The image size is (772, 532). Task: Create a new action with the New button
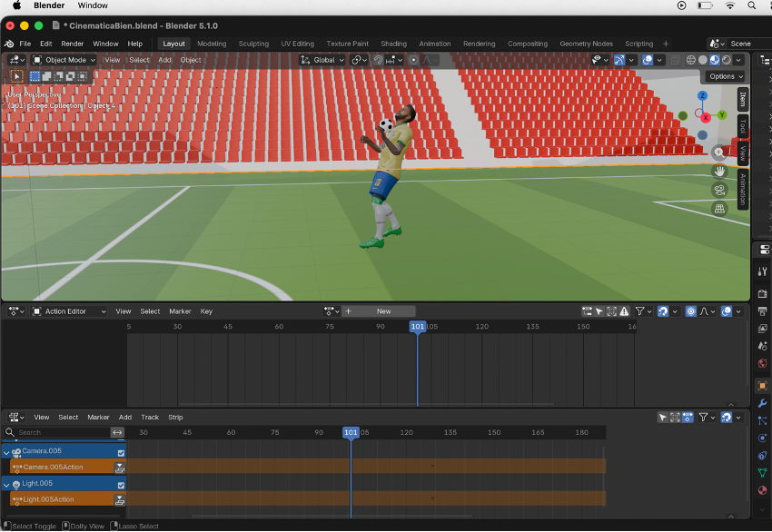[381, 311]
